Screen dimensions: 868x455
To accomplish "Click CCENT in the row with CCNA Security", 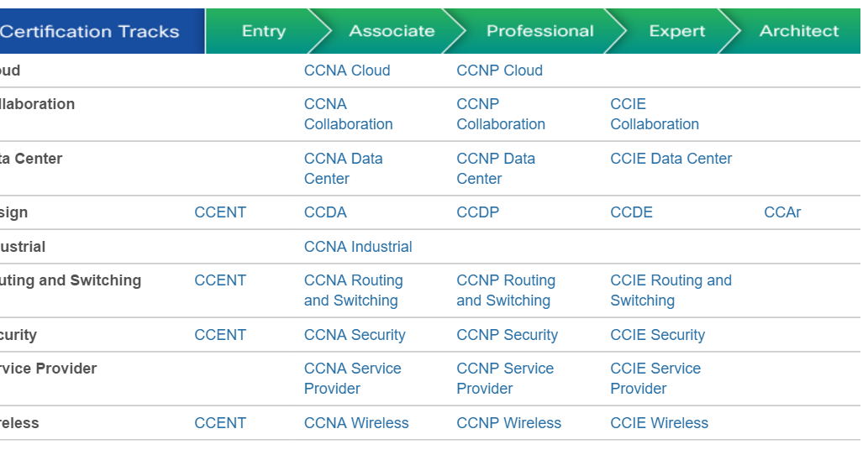I will point(220,335).
